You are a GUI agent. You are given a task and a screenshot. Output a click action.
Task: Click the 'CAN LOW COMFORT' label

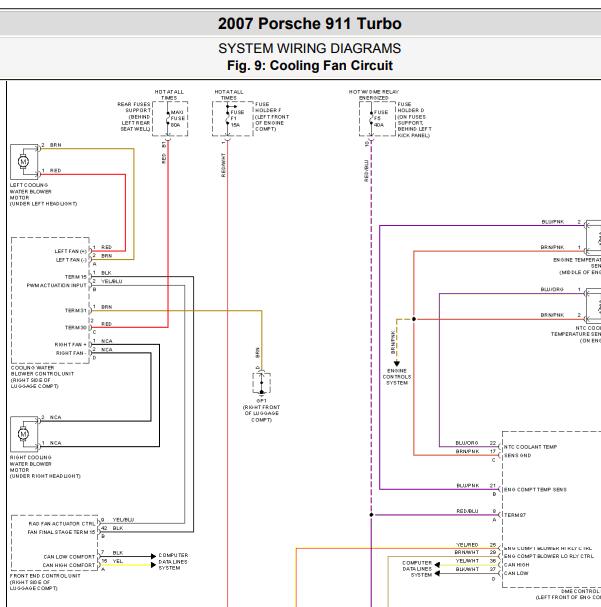tap(69, 557)
